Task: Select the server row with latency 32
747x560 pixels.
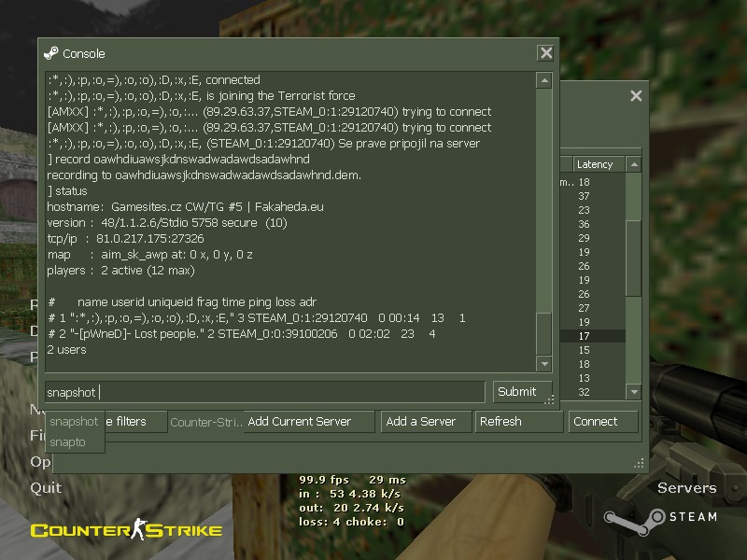Action: pyautogui.click(x=593, y=392)
